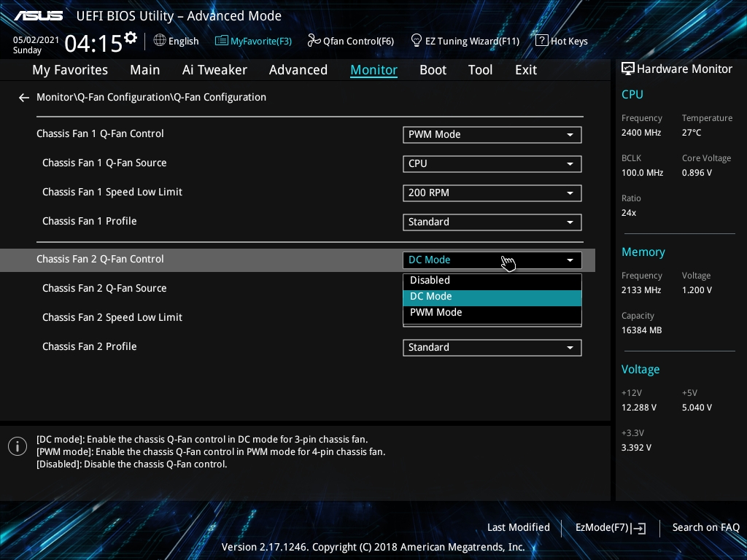Choose Disabled in the open dropdown list

click(492, 281)
